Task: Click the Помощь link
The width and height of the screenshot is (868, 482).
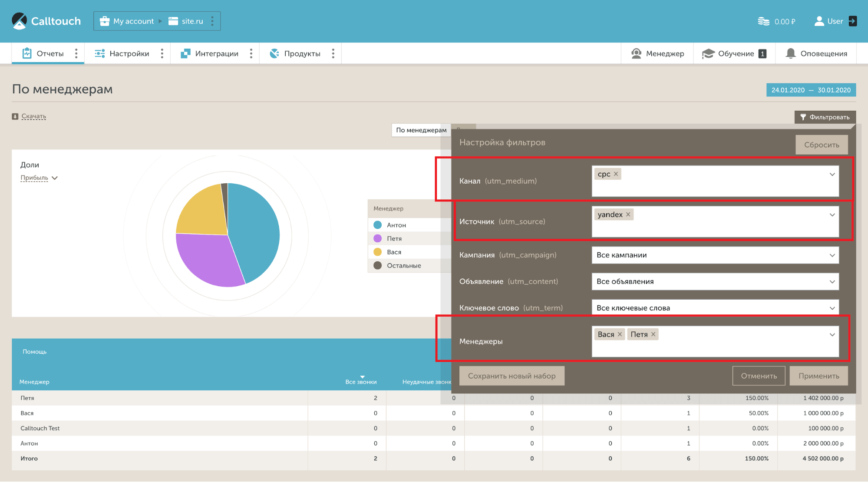Action: pyautogui.click(x=35, y=352)
